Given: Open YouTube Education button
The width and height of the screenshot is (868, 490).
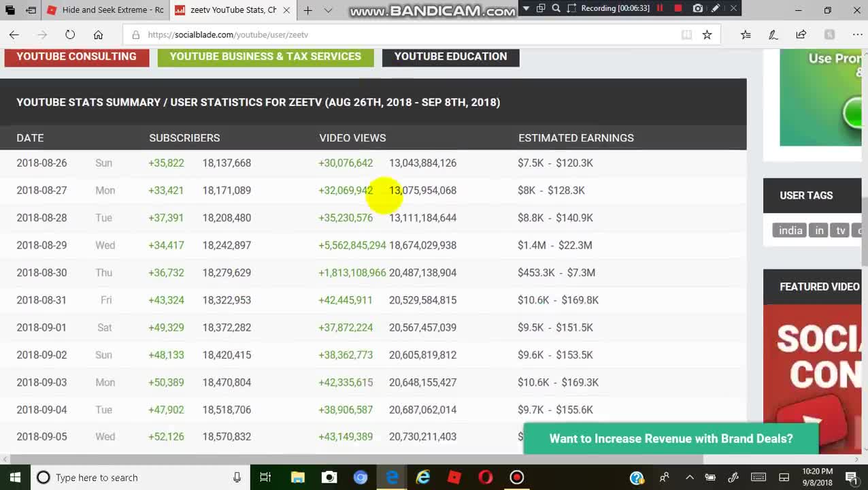Looking at the screenshot, I should pyautogui.click(x=450, y=57).
